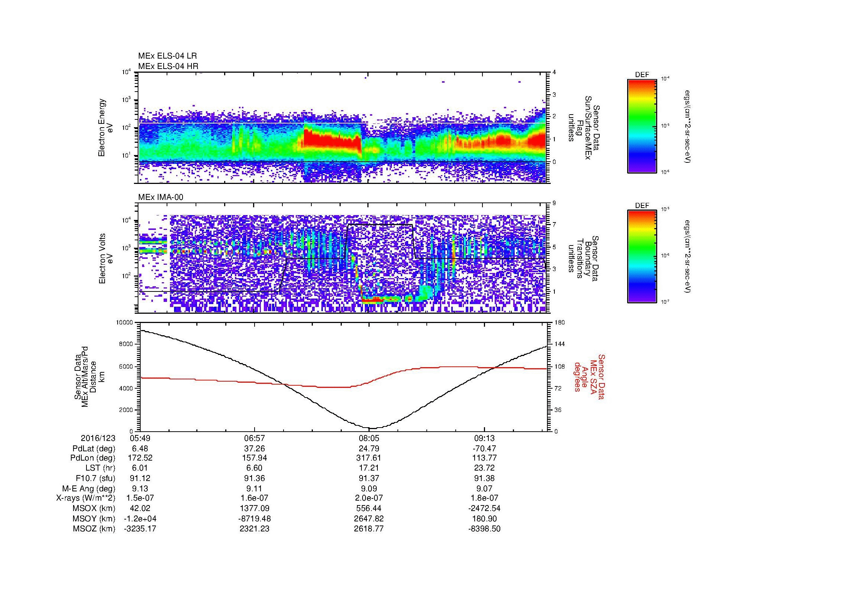Click the date label '2016/123'
The image size is (868, 613).
pyautogui.click(x=98, y=438)
